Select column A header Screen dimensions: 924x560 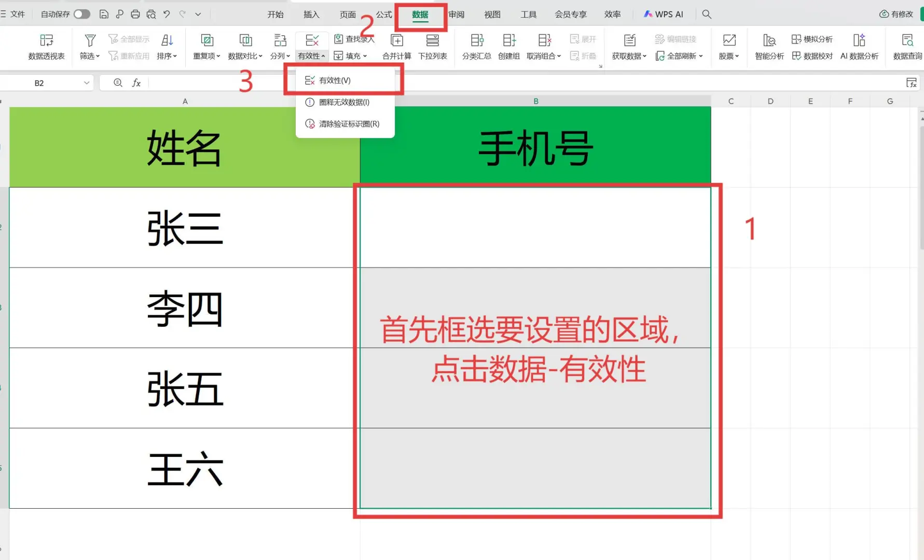click(185, 101)
